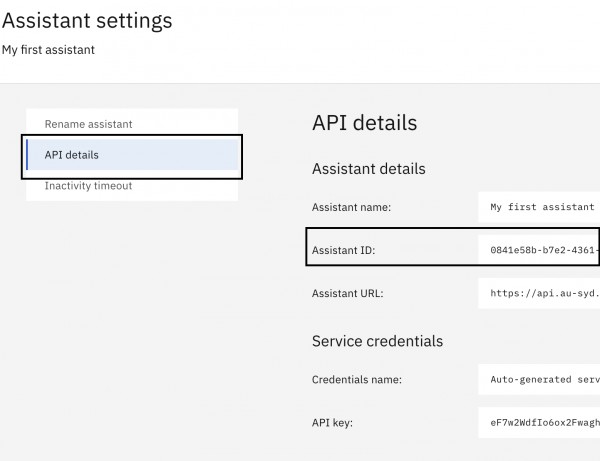Click the 'Assistant name:' label

tap(351, 207)
